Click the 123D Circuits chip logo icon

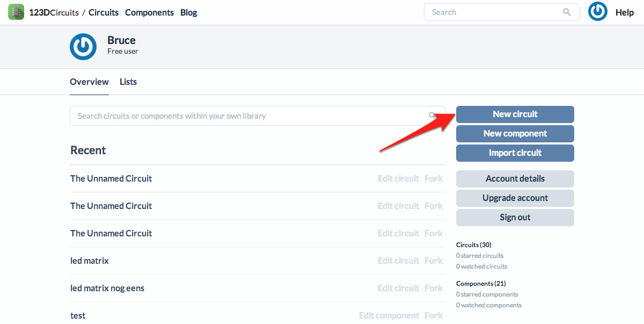(x=16, y=12)
